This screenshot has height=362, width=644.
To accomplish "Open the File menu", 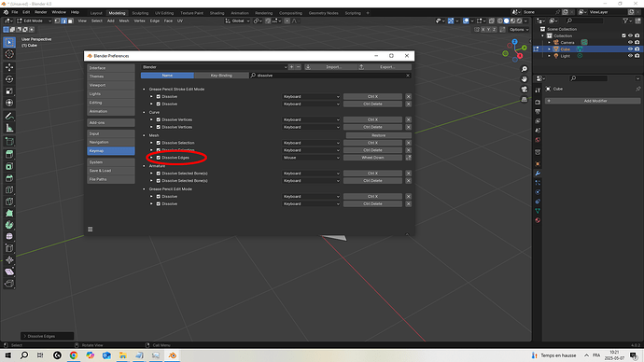I will tap(15, 12).
